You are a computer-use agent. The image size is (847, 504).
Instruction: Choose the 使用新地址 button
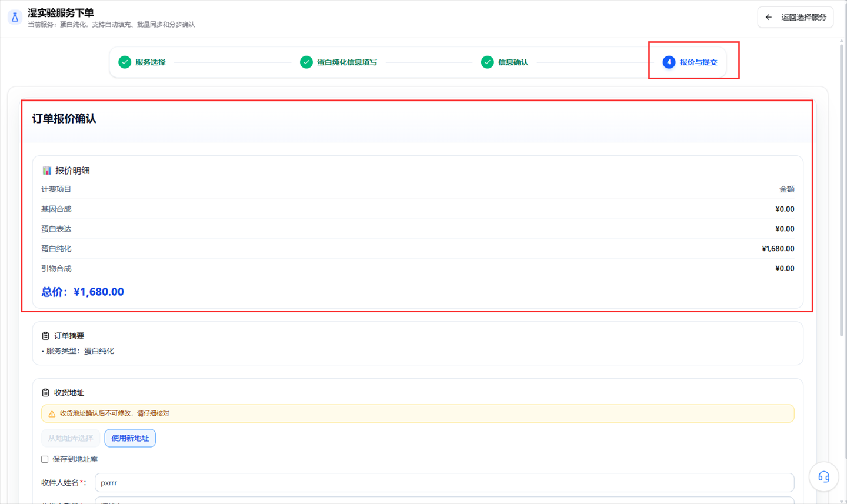pyautogui.click(x=130, y=438)
